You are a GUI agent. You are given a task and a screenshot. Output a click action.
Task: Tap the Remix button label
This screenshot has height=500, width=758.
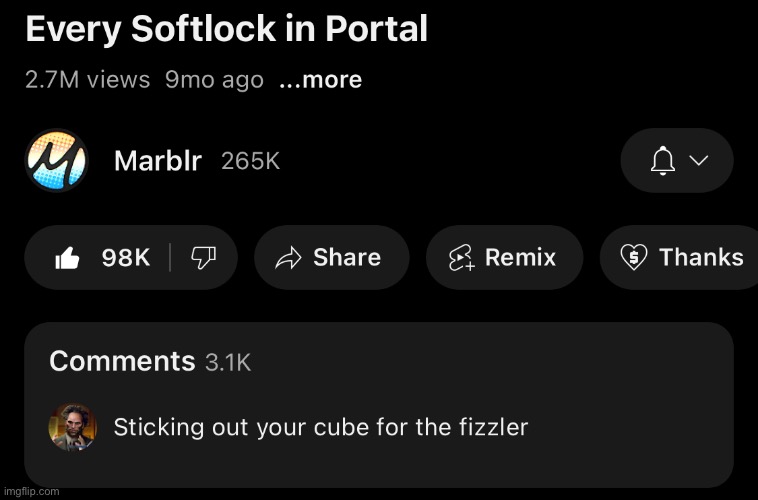[x=521, y=257]
